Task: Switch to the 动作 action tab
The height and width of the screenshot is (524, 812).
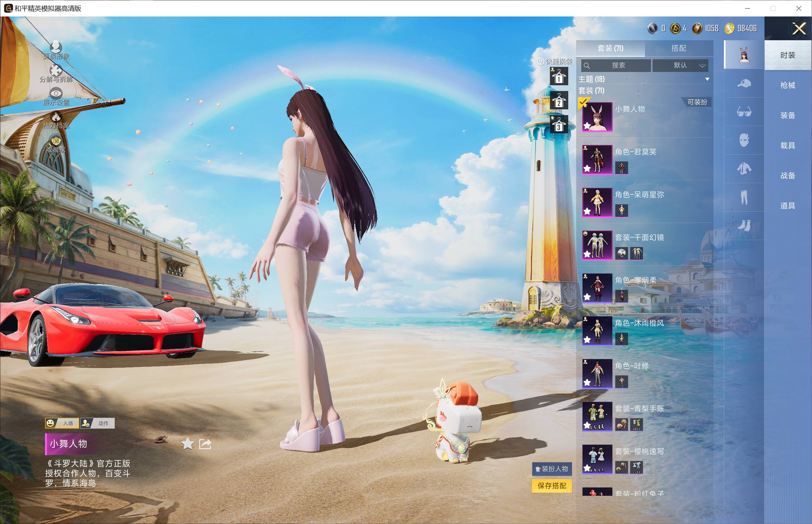Action: click(98, 423)
